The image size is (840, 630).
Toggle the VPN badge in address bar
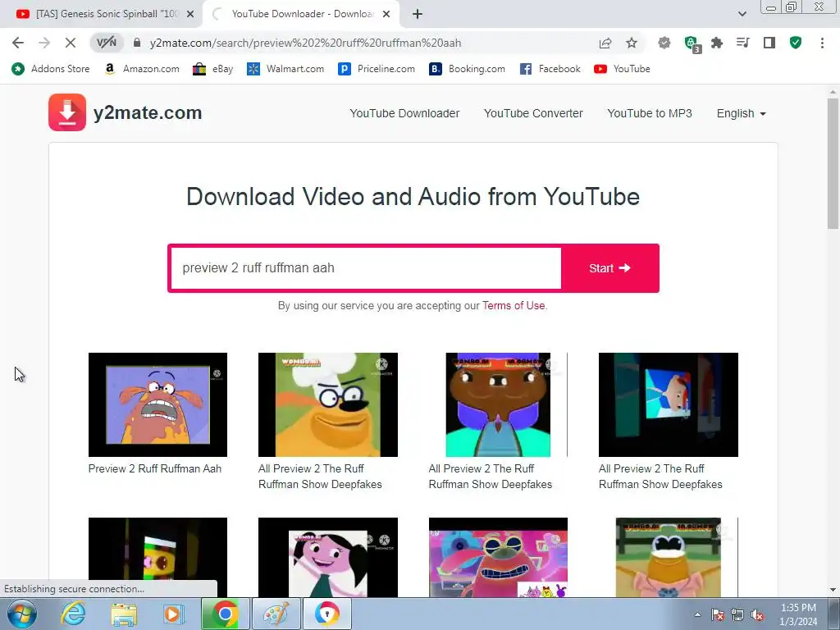pyautogui.click(x=106, y=43)
